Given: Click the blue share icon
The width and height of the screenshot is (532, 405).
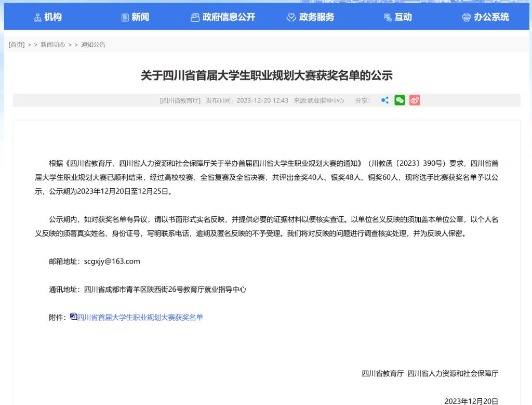Looking at the screenshot, I should (x=385, y=100).
